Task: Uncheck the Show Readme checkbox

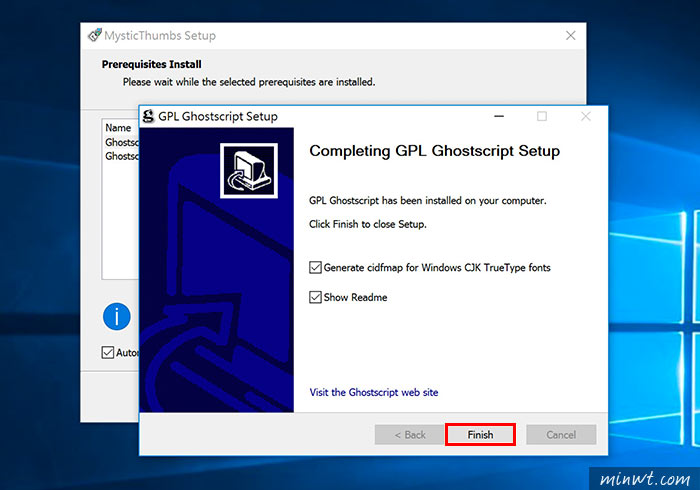Action: click(315, 297)
